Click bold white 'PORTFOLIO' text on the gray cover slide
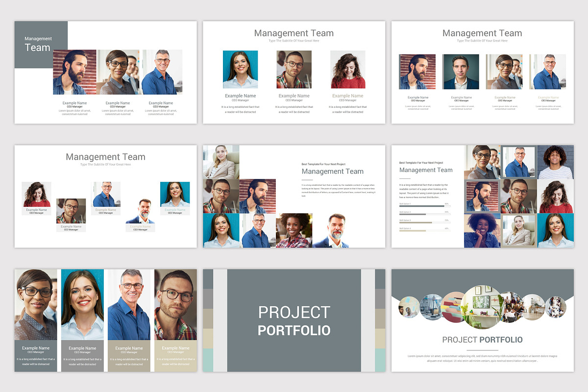The image size is (588, 392). [x=294, y=330]
